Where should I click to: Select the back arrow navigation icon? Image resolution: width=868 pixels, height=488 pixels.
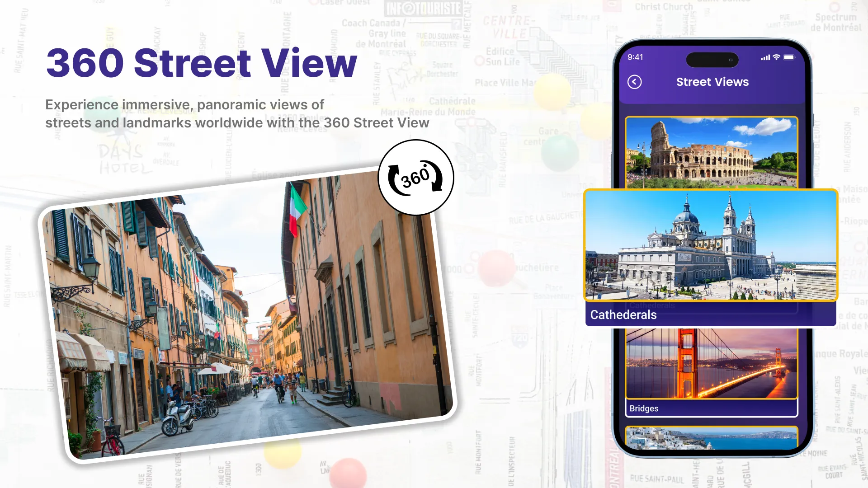[634, 82]
